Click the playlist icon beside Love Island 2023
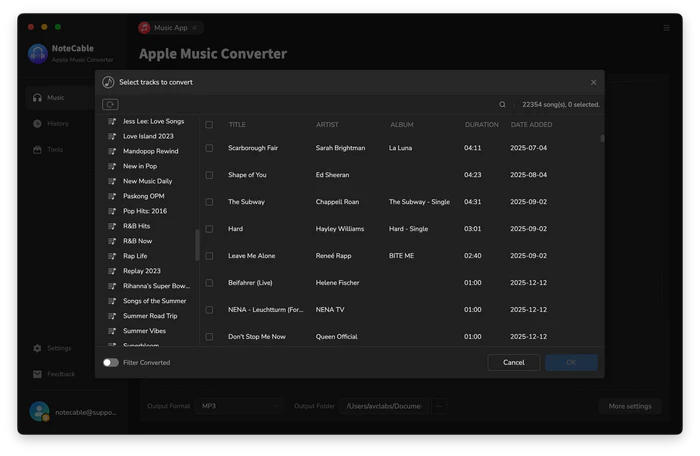The width and height of the screenshot is (700, 456). click(x=112, y=136)
